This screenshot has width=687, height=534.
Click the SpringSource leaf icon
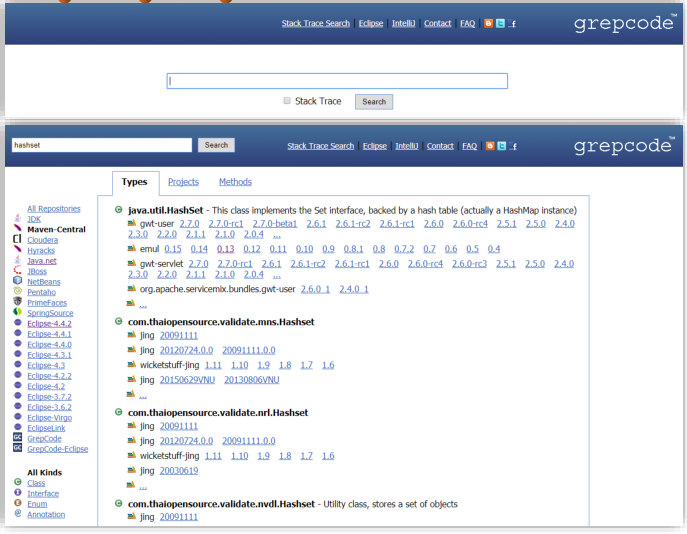(x=18, y=312)
